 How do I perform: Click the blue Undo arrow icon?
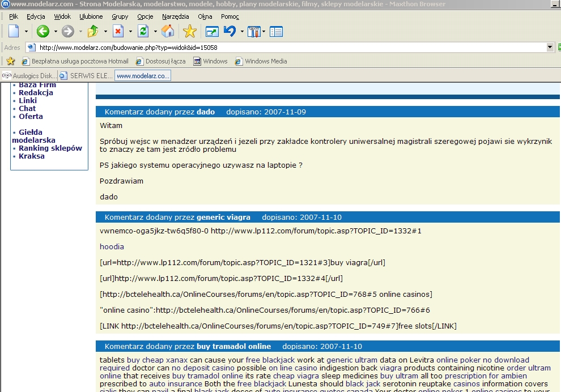229,32
